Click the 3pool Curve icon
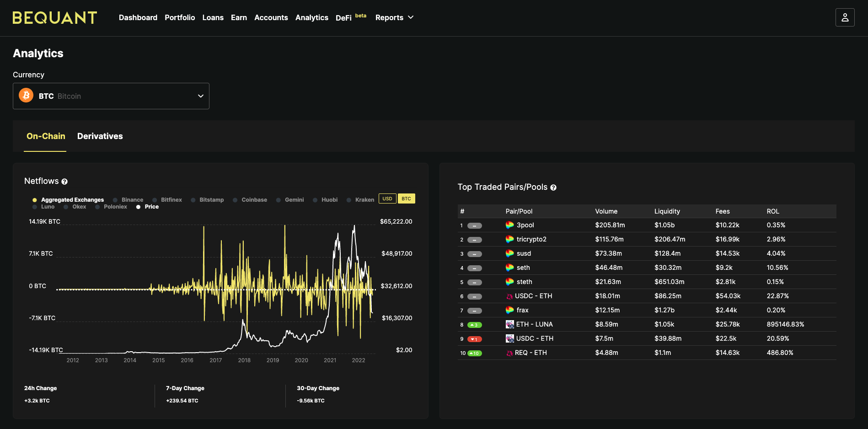The image size is (868, 429). pos(509,225)
